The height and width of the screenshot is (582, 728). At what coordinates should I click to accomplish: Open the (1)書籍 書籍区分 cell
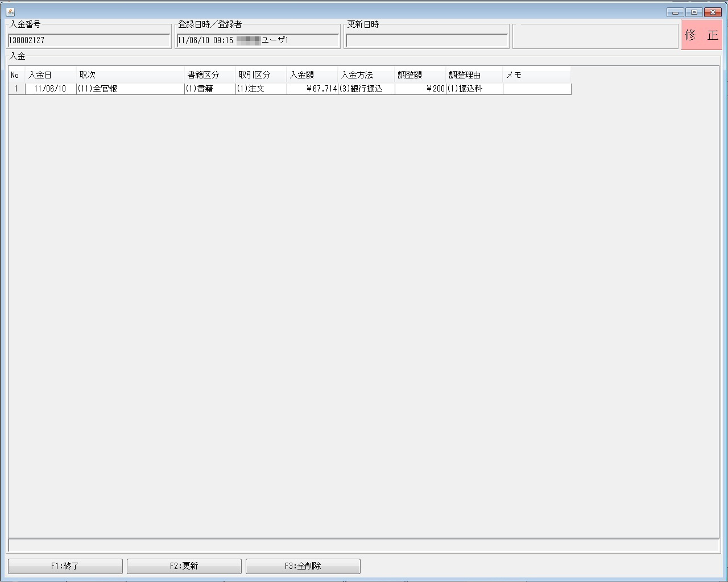click(210, 89)
